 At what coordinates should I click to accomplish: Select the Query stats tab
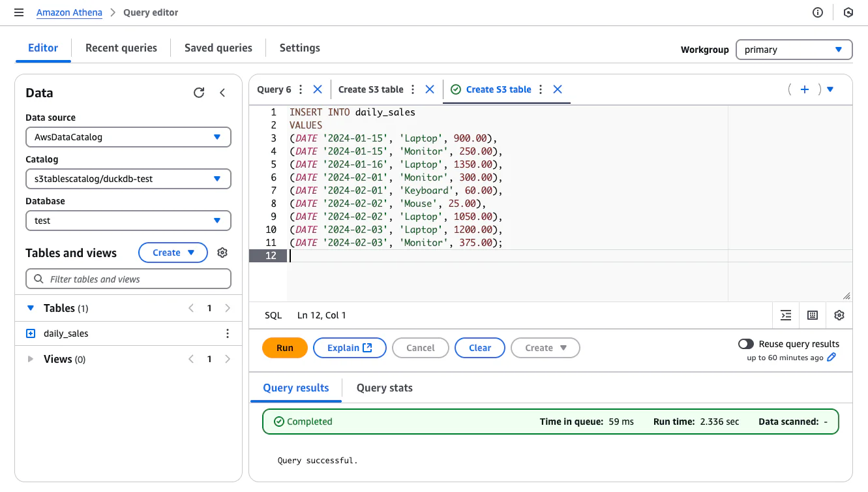click(x=385, y=388)
